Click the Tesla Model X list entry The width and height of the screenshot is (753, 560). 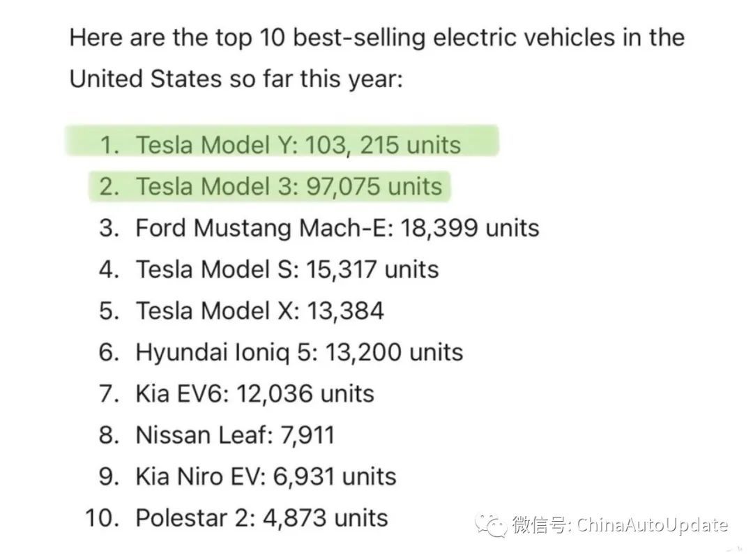coord(241,311)
